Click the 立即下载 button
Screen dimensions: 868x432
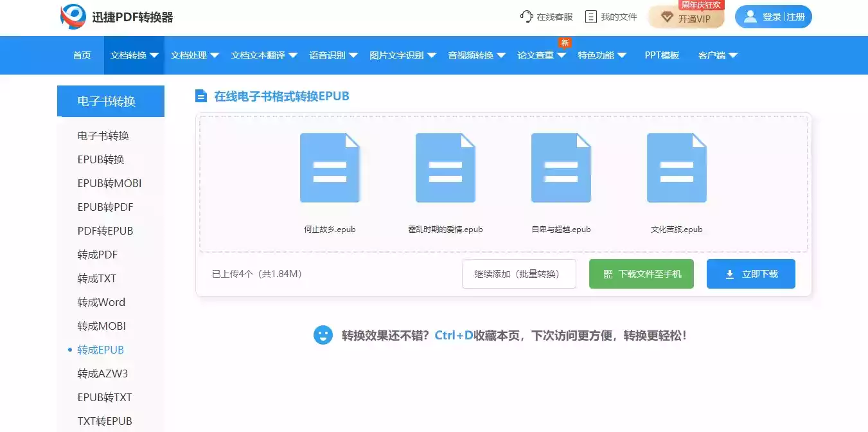[x=750, y=274]
